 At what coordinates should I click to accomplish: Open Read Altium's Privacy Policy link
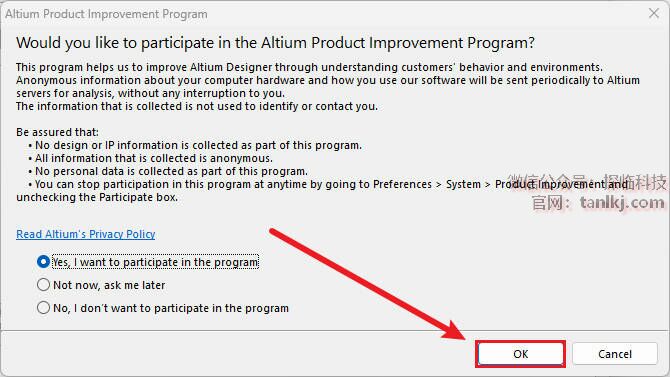pos(85,234)
